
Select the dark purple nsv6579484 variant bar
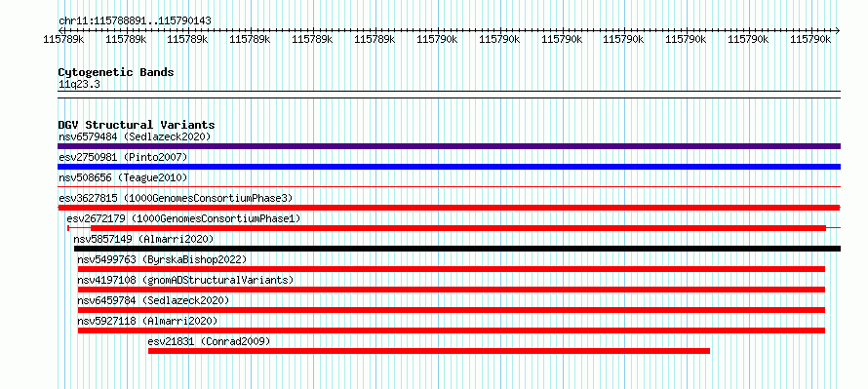pos(449,146)
